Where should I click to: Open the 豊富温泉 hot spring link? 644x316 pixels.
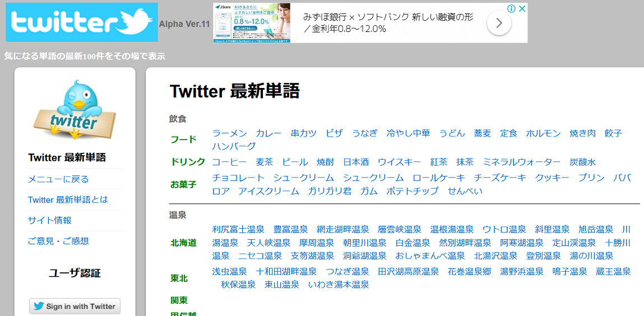(x=290, y=229)
